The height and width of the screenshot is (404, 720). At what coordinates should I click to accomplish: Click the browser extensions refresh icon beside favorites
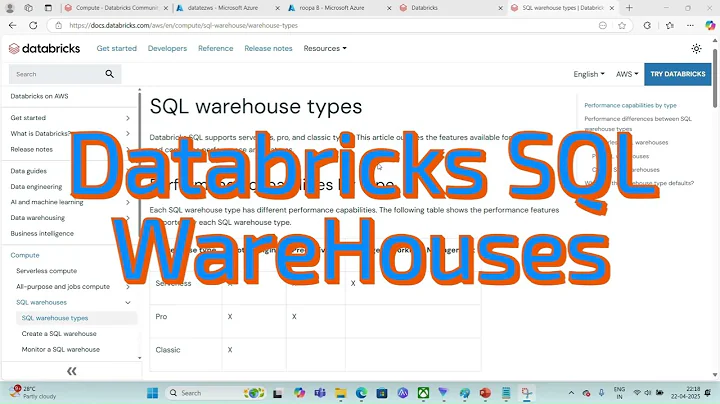647,26
